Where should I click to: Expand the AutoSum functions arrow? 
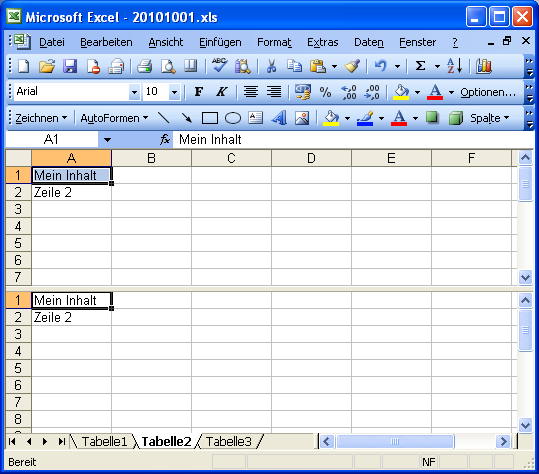437,66
